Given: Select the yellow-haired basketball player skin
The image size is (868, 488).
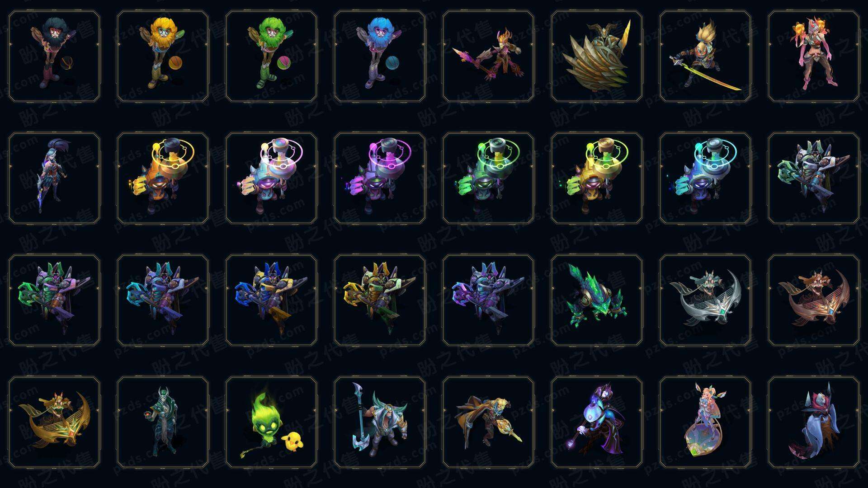Looking at the screenshot, I should coord(163,56).
